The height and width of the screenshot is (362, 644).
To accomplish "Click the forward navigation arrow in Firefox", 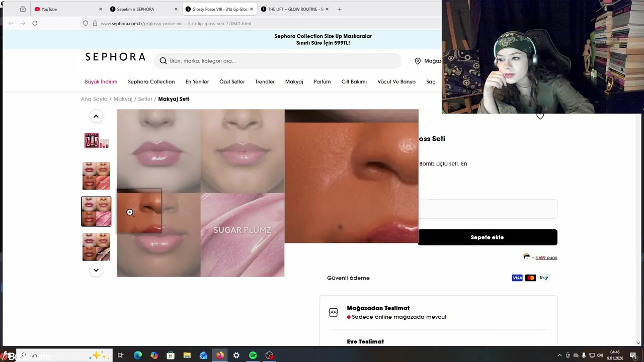I will (x=23, y=23).
